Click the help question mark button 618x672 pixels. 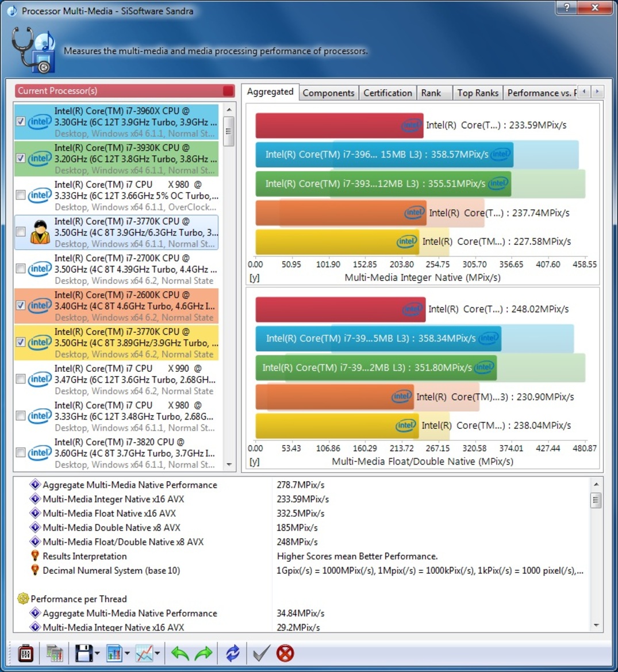[566, 7]
